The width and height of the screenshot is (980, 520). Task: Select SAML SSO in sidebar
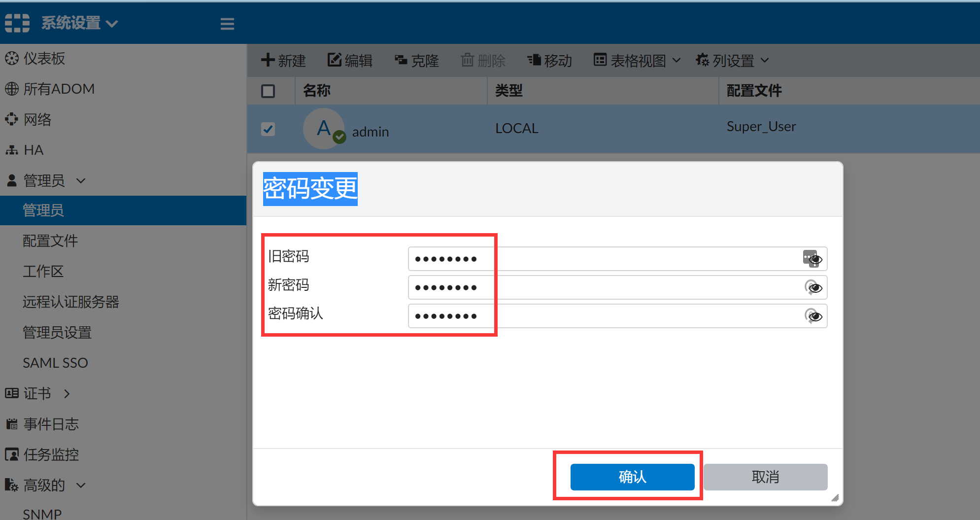coord(55,363)
